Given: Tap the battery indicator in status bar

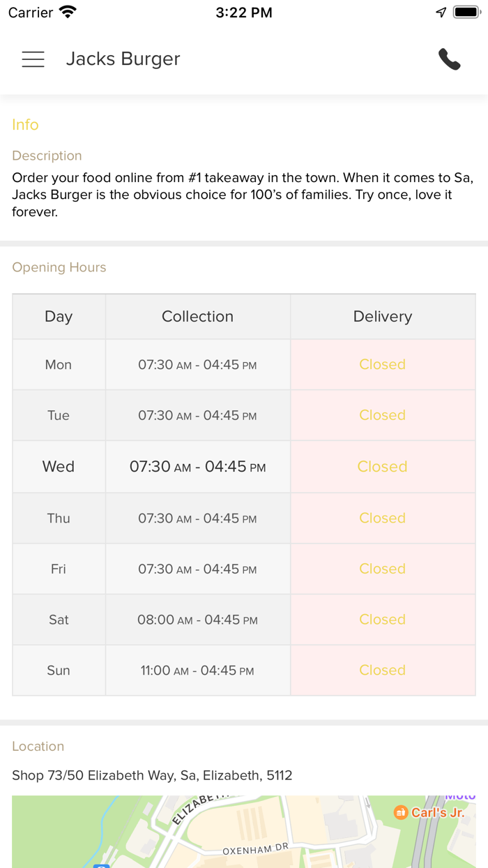Looking at the screenshot, I should click(x=466, y=13).
